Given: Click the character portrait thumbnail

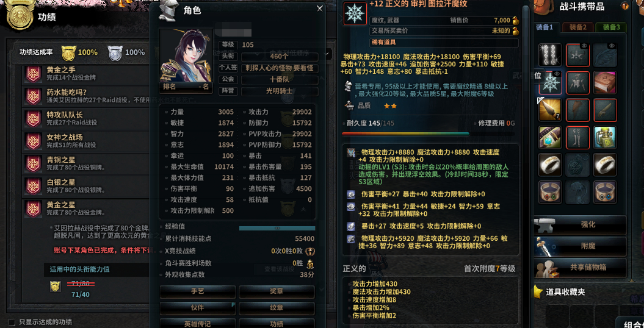Looking at the screenshot, I should click(186, 55).
